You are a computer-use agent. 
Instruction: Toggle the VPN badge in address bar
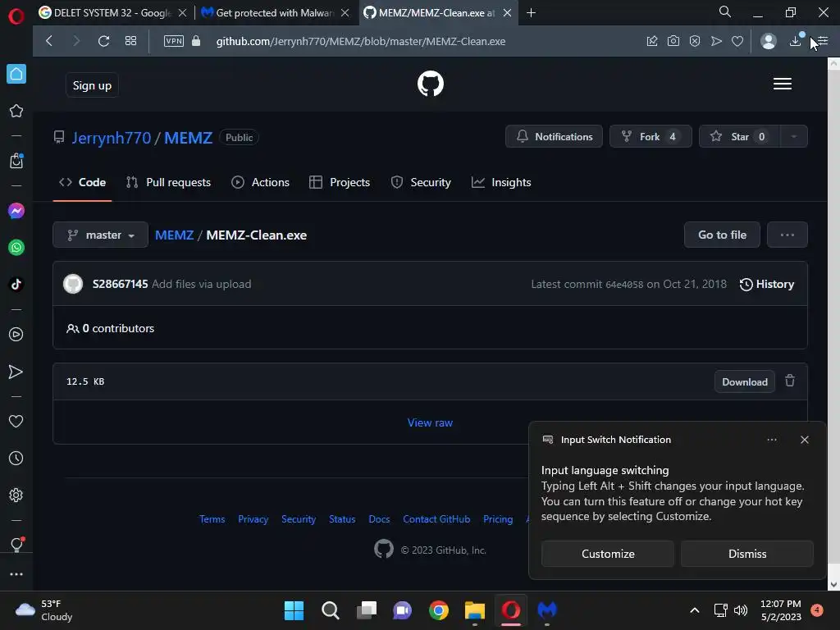(174, 41)
